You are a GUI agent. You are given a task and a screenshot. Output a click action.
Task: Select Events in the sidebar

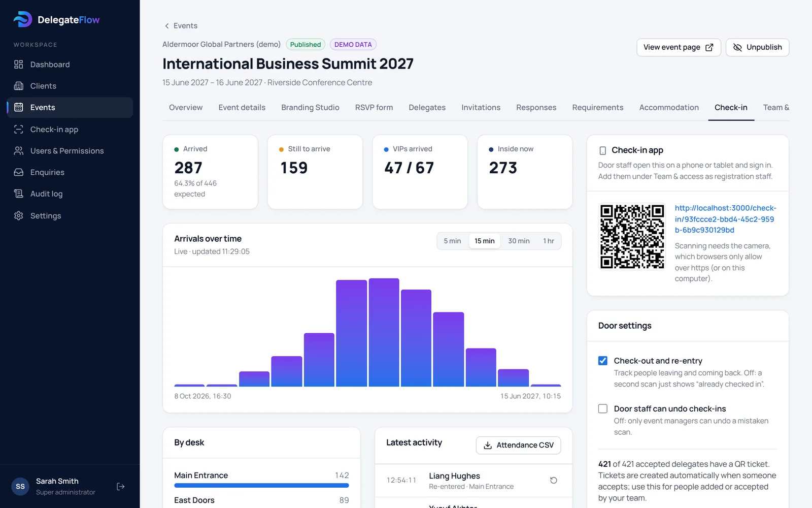(x=70, y=107)
